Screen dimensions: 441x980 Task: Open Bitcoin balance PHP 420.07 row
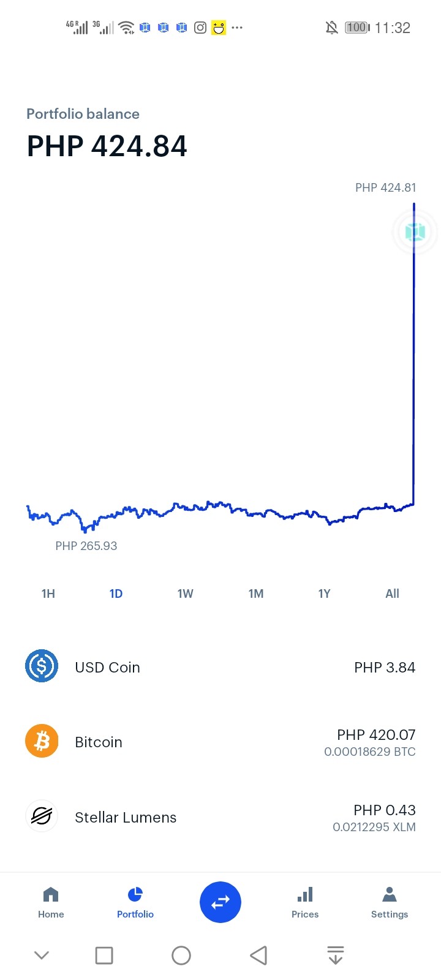pyautogui.click(x=221, y=742)
